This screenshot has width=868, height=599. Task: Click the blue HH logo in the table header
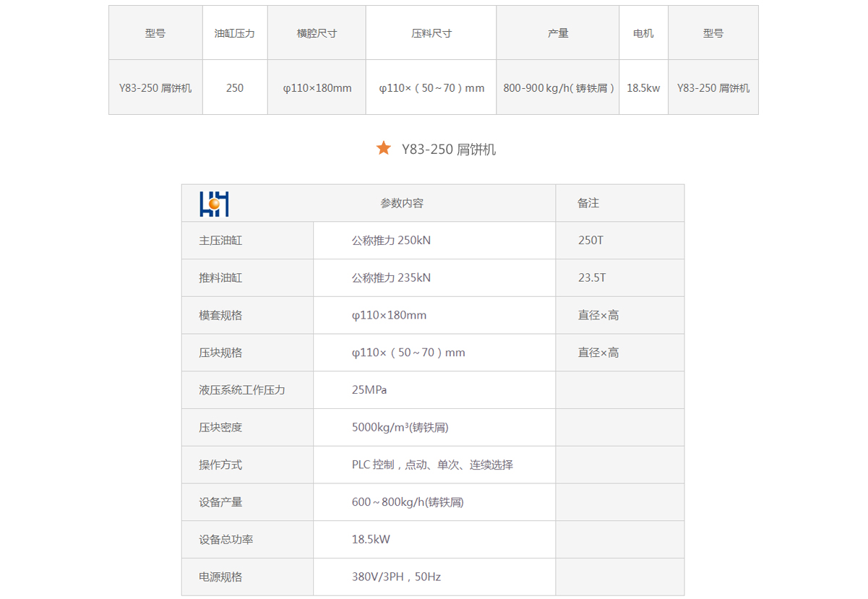214,204
